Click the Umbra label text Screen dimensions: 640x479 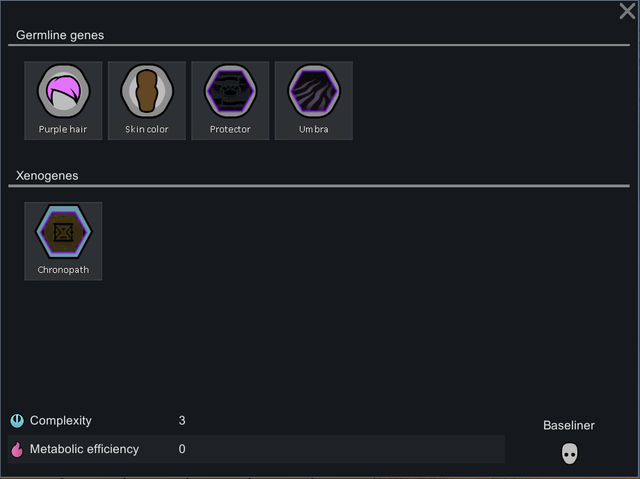click(313, 129)
